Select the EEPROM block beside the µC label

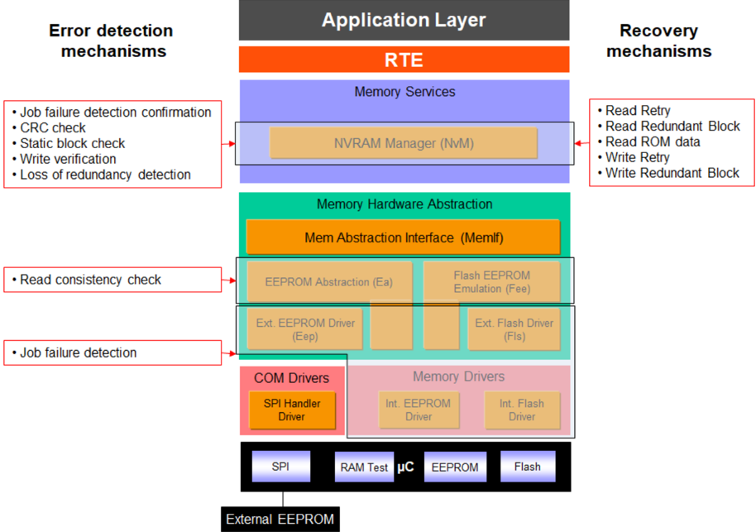(x=455, y=467)
